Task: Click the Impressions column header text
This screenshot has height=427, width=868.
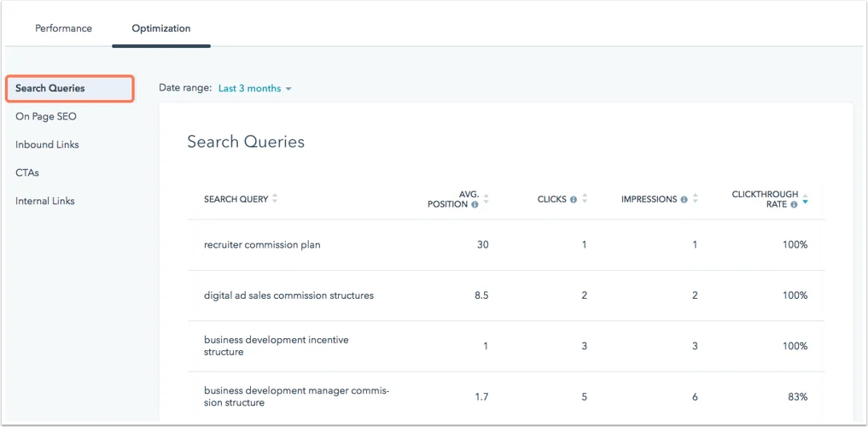Action: (x=650, y=199)
